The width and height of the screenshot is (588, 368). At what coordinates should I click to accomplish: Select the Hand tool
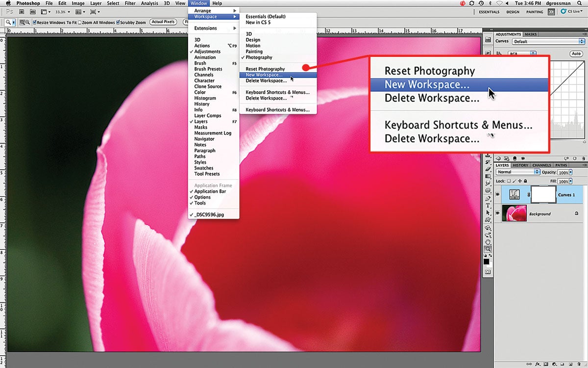488,241
